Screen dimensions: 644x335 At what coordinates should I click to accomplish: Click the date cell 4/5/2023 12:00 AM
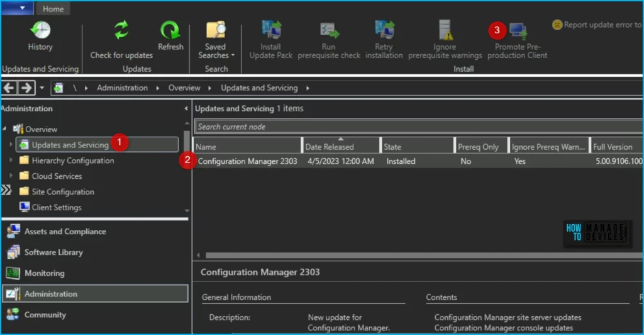coord(341,161)
